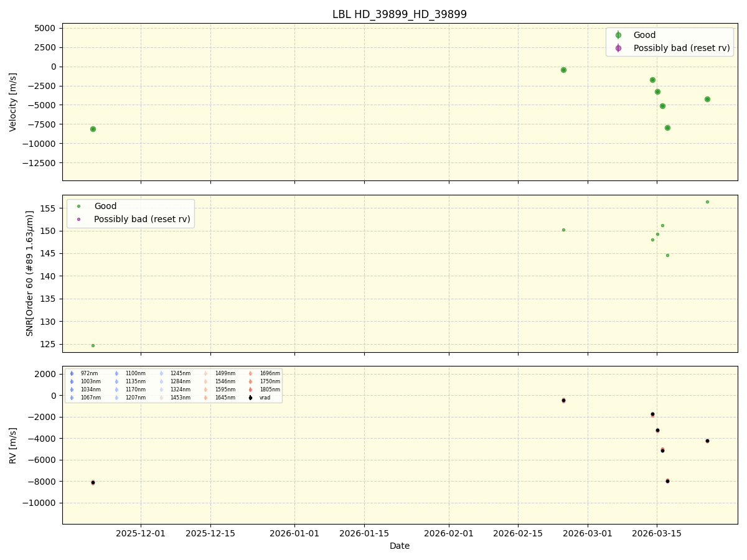Screen dimensions: 747x560
Task: Click the 2025-12-01 date tick label
Action: (141, 533)
